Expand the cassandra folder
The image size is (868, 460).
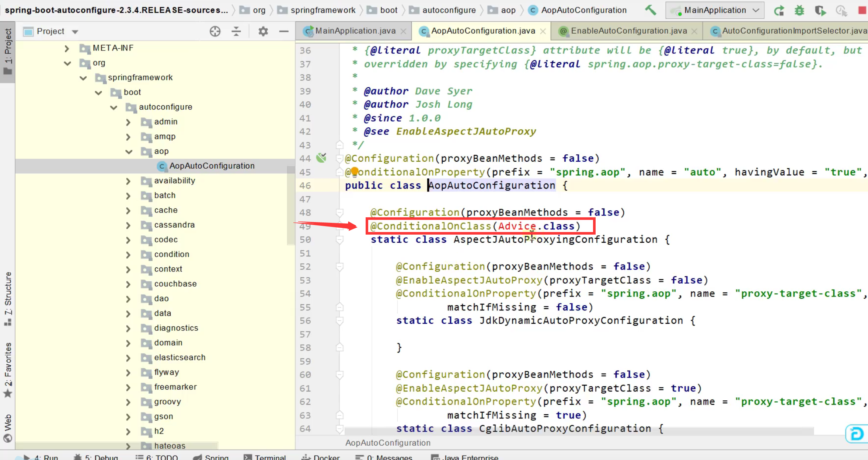128,225
